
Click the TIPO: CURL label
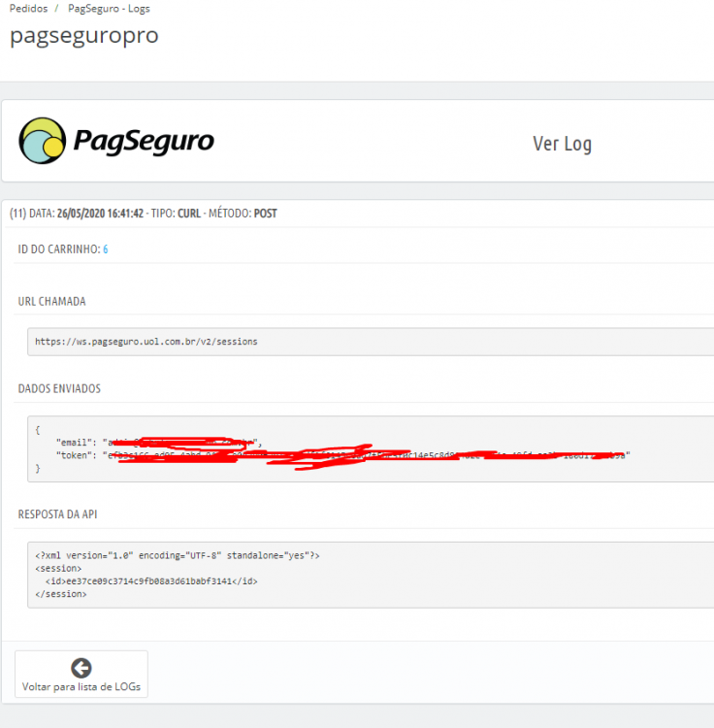[176, 214]
